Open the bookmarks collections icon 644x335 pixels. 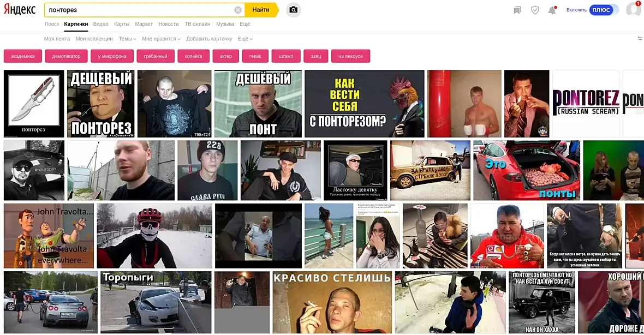tap(517, 10)
